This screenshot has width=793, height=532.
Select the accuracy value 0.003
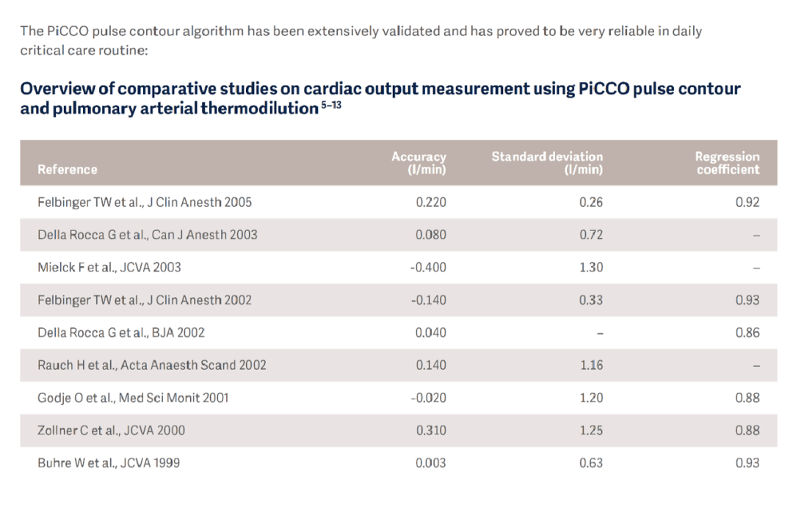point(430,463)
